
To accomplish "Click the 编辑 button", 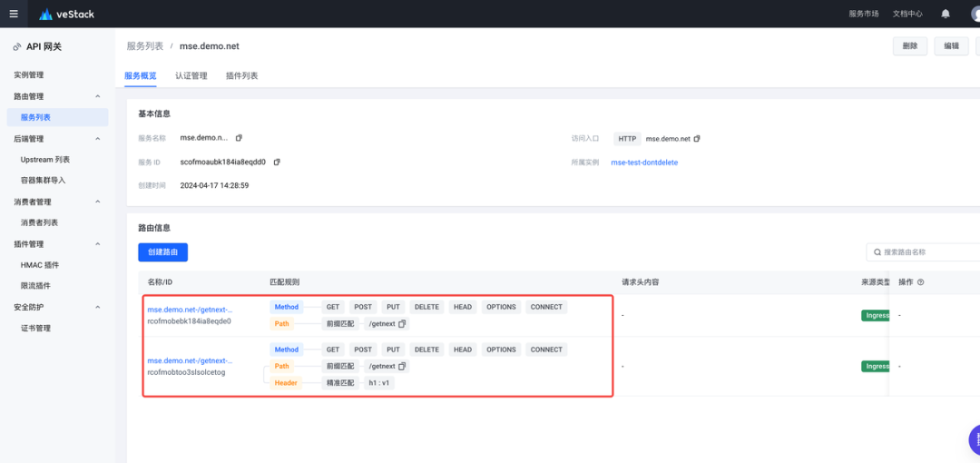I will click(x=951, y=46).
